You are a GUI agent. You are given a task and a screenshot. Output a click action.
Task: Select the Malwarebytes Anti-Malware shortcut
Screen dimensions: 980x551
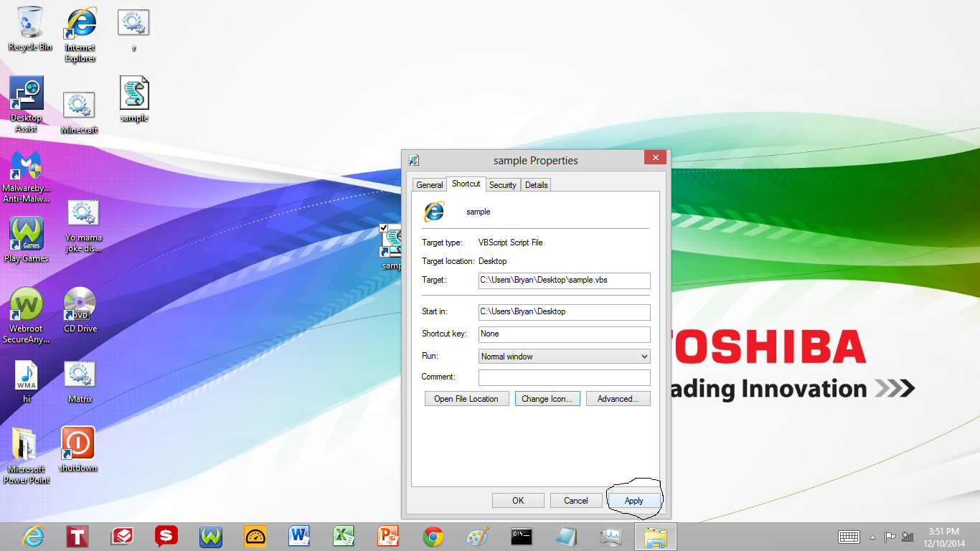[27, 177]
